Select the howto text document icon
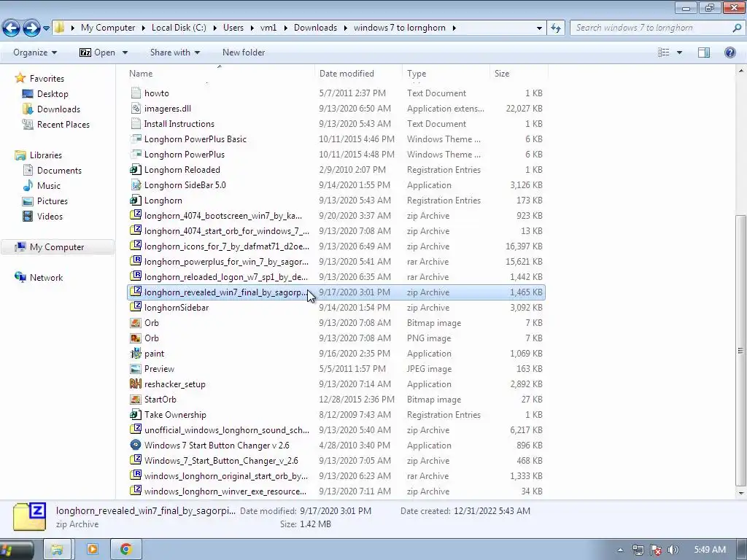Viewport: 747px width, 560px height. pyautogui.click(x=136, y=93)
